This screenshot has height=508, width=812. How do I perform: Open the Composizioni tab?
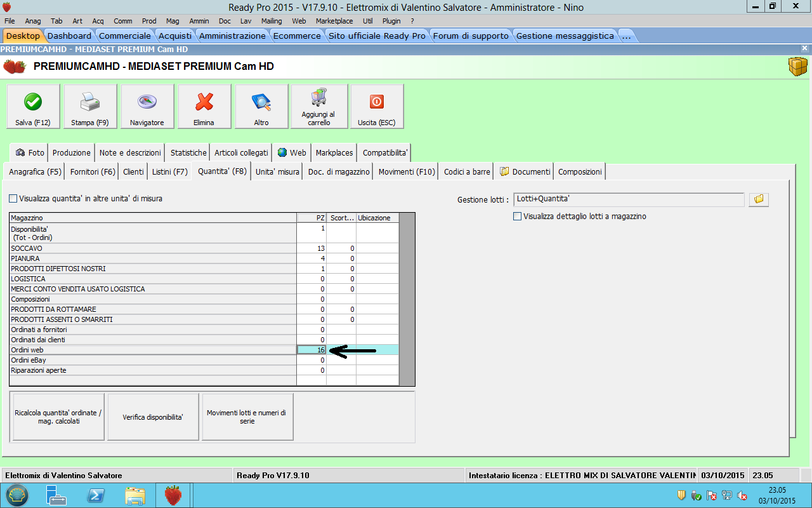pyautogui.click(x=580, y=172)
